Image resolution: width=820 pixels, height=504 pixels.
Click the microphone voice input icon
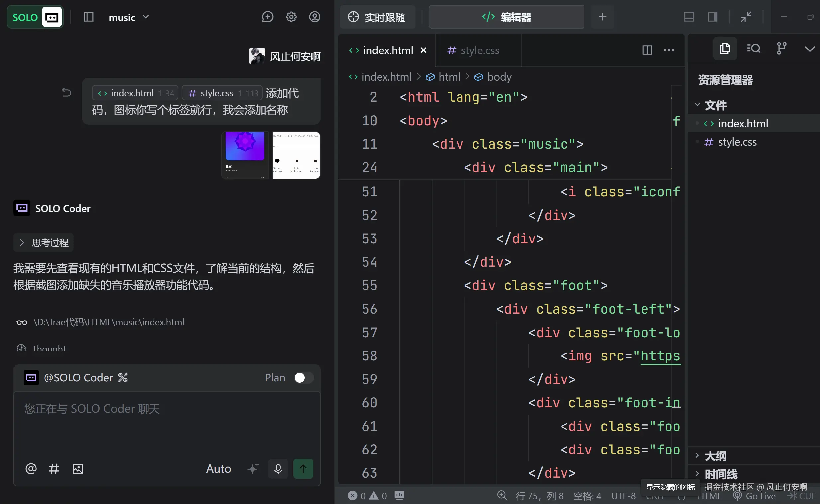click(278, 469)
